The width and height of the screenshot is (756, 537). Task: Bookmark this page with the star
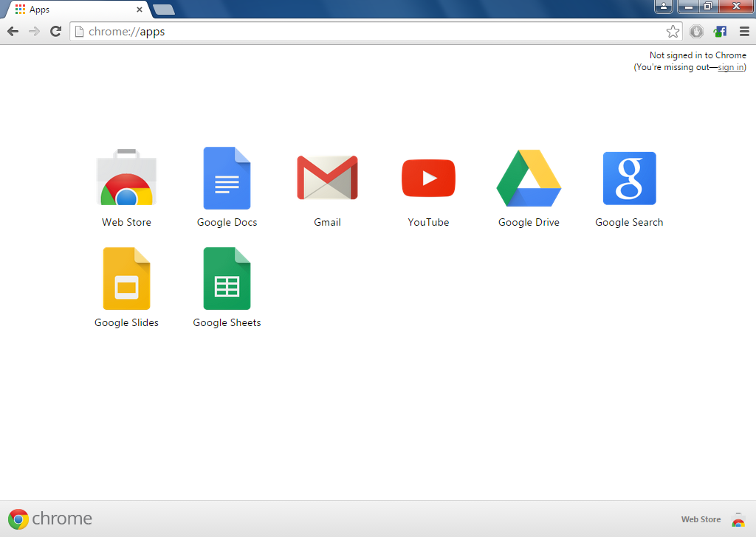pos(673,32)
